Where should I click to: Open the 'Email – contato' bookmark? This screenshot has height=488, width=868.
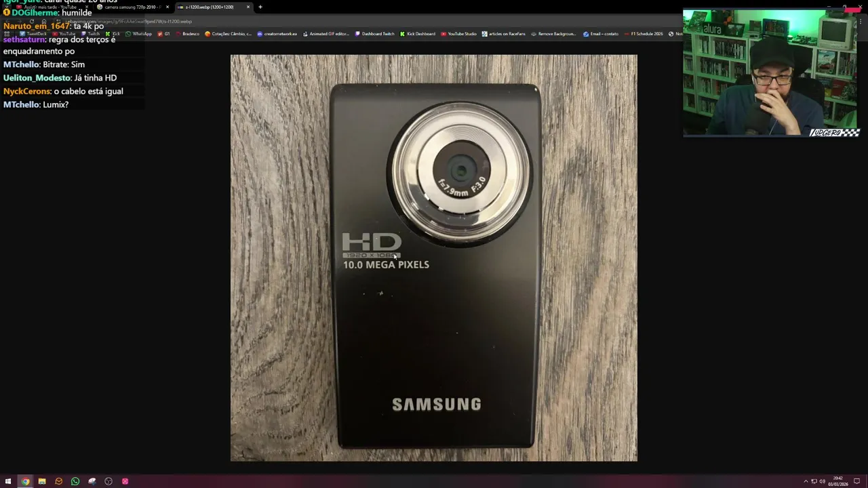[x=600, y=34]
